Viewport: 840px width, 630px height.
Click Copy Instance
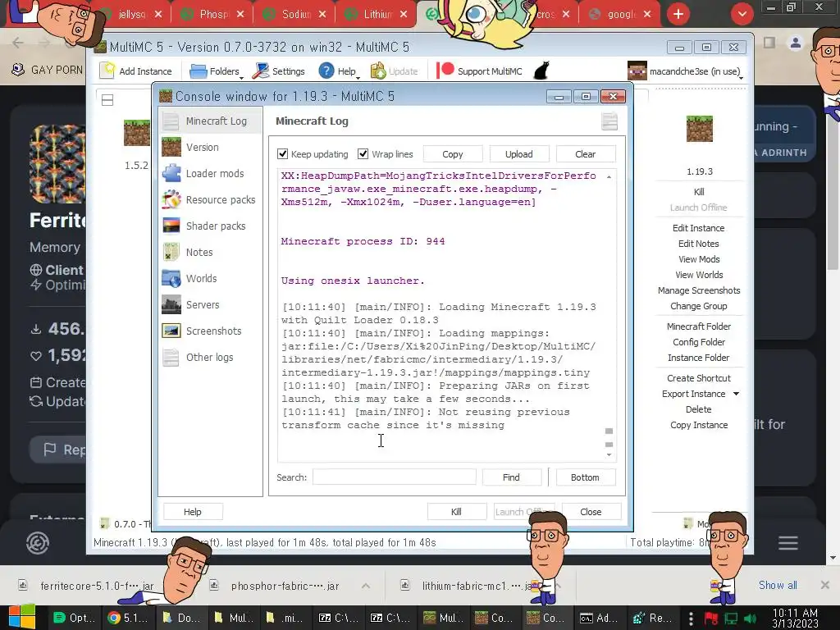[x=699, y=425]
